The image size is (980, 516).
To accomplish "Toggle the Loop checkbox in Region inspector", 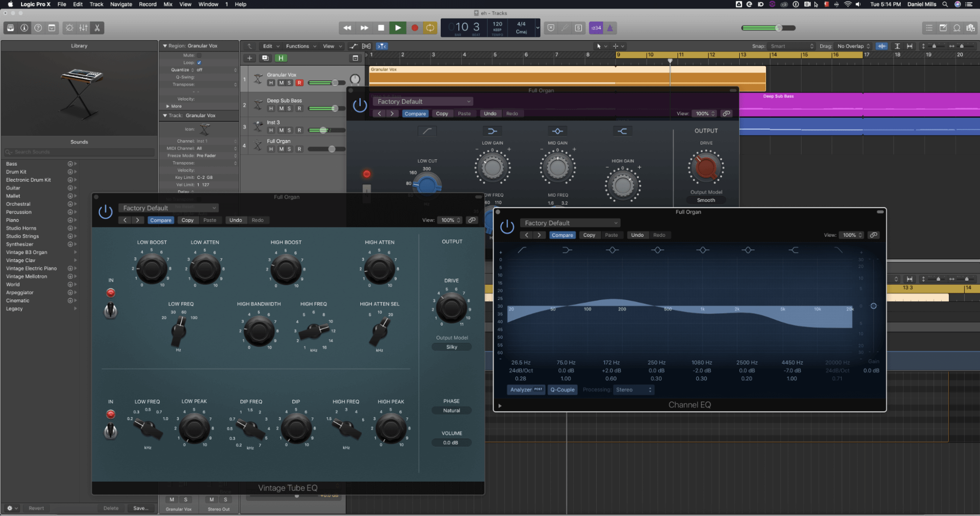I will [199, 63].
